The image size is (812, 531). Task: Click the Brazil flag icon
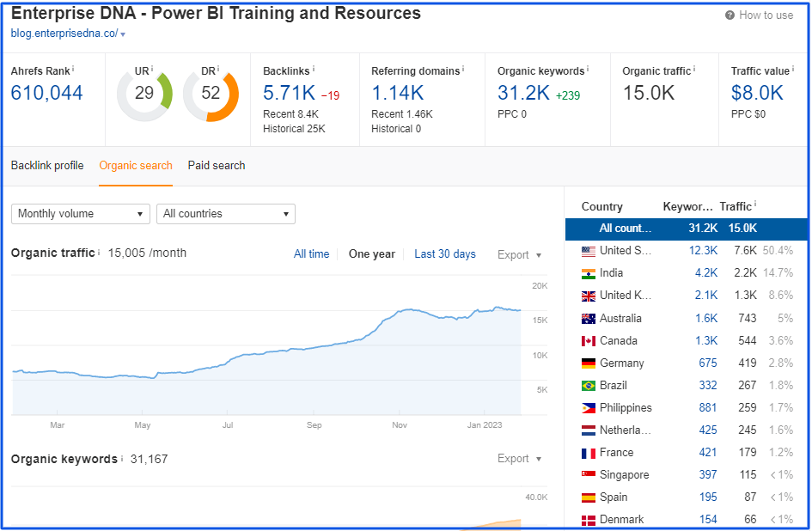589,386
